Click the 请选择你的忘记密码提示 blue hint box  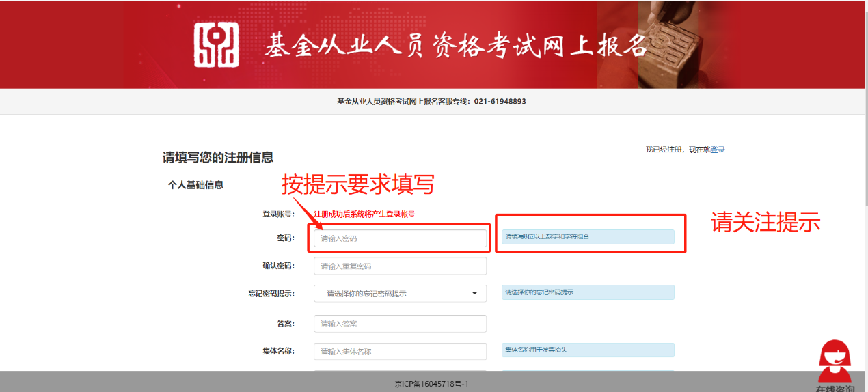(588, 292)
